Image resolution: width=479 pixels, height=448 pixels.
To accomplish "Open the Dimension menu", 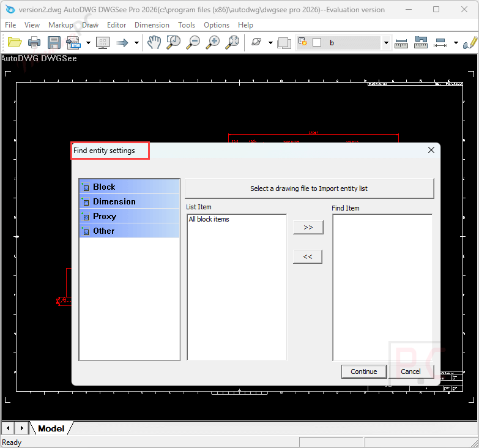I will click(x=152, y=25).
